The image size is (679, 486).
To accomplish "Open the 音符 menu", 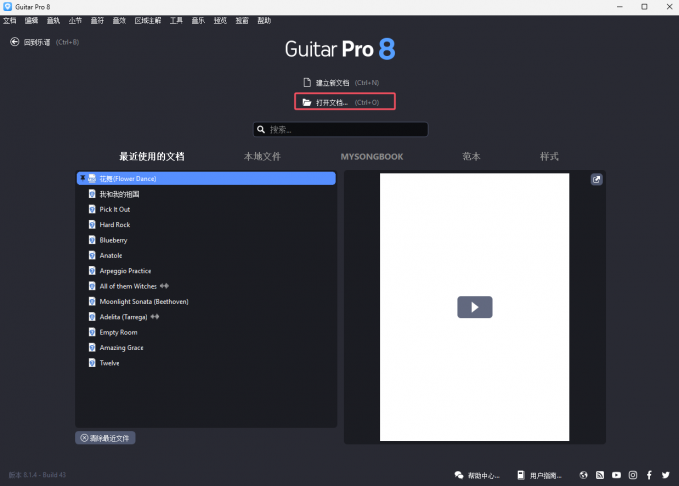I will 97,20.
